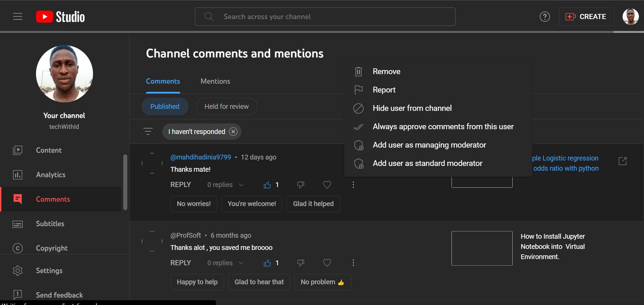Image resolution: width=644 pixels, height=305 pixels.
Task: Open three-dot menu on @ProfSoft comment
Action: point(353,263)
